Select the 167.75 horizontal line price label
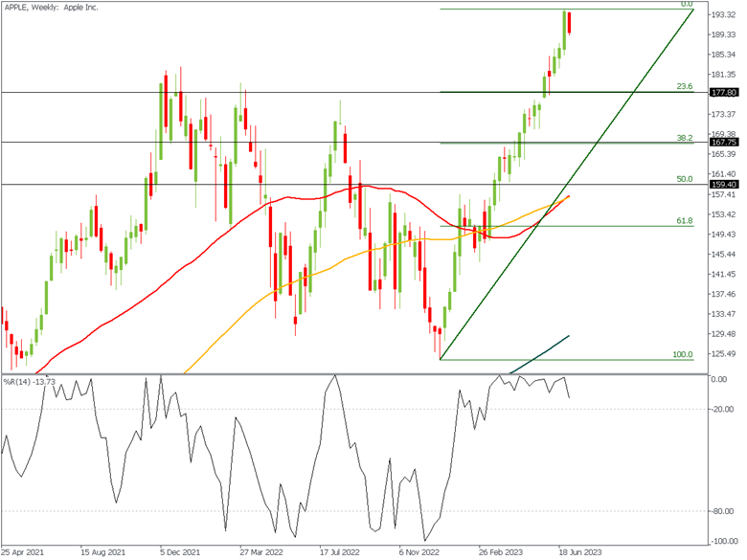747x560 pixels. click(x=724, y=143)
